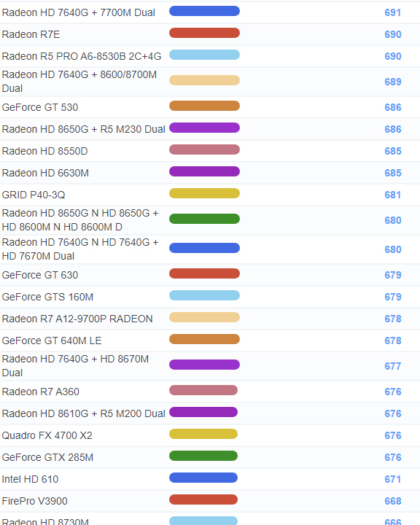Click orange bar for GeForce GT 640M LE

coord(204,339)
